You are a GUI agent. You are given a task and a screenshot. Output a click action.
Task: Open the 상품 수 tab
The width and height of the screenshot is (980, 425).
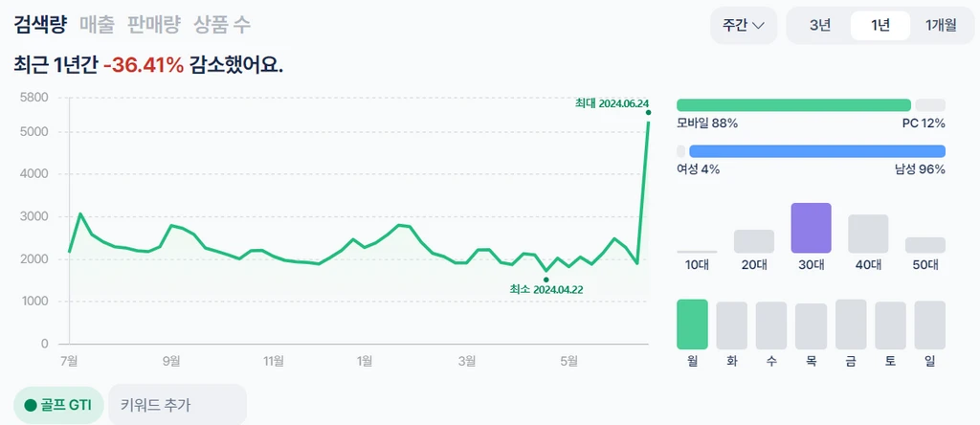click(222, 25)
